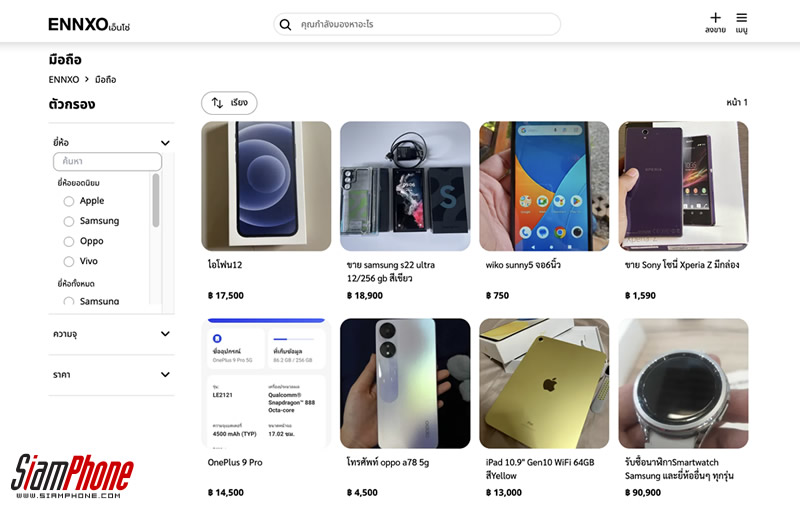Viewport: 800px width, 509px height.
Task: Select the Oppo brand radio button
Action: point(69,241)
